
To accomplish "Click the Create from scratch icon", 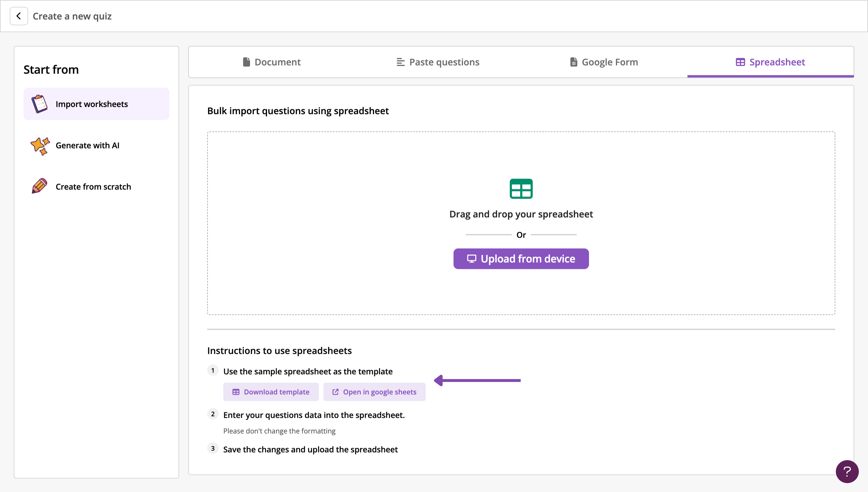I will [x=39, y=186].
